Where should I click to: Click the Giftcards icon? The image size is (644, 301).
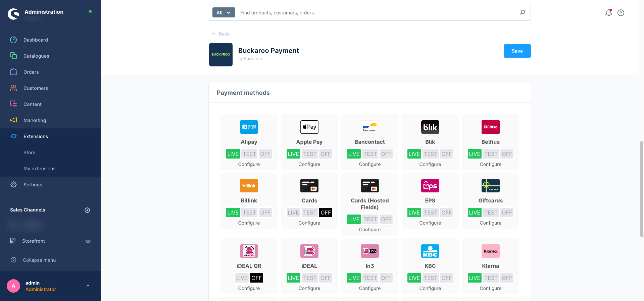(x=491, y=186)
